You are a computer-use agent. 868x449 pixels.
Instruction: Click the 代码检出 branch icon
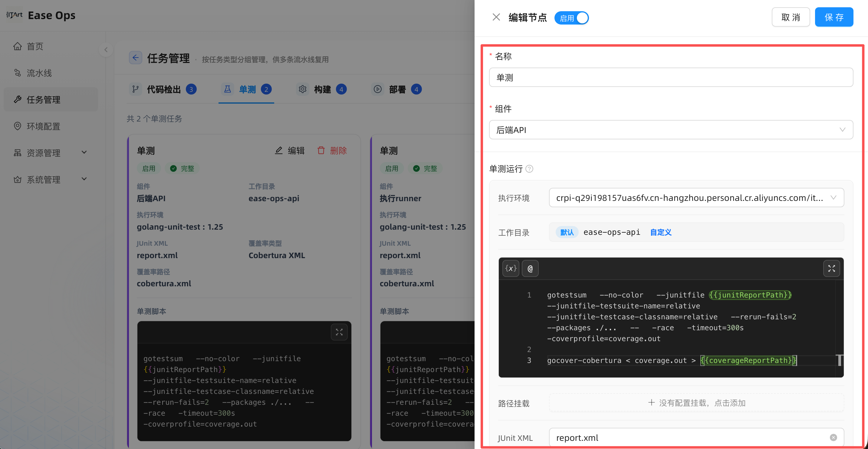(136, 89)
